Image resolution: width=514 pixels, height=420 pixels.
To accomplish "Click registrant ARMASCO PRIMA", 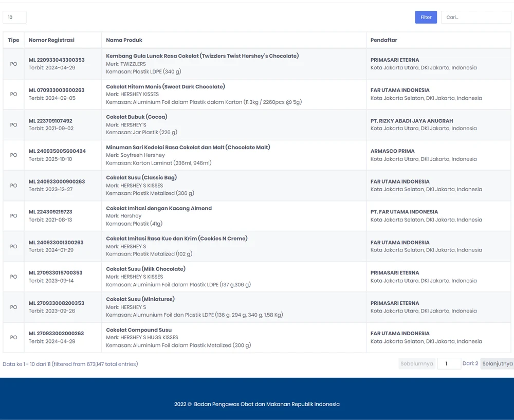I will click(x=392, y=151).
